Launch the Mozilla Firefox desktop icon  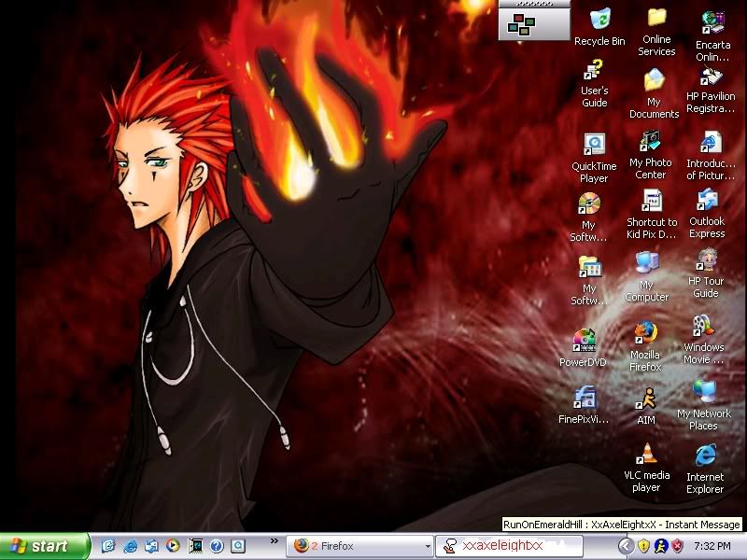(645, 346)
